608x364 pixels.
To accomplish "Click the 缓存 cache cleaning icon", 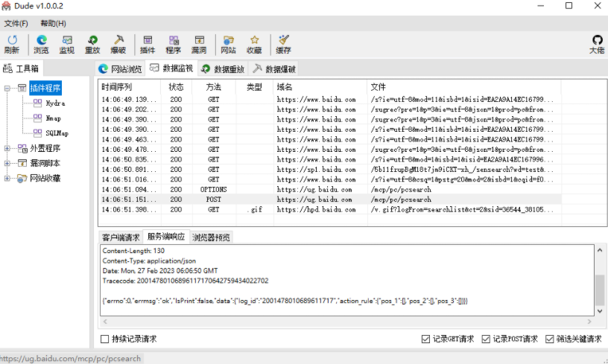I will 284,40.
